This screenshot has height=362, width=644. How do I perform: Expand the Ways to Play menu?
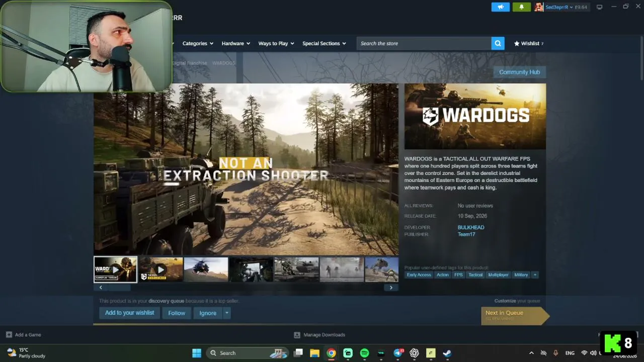(x=276, y=43)
